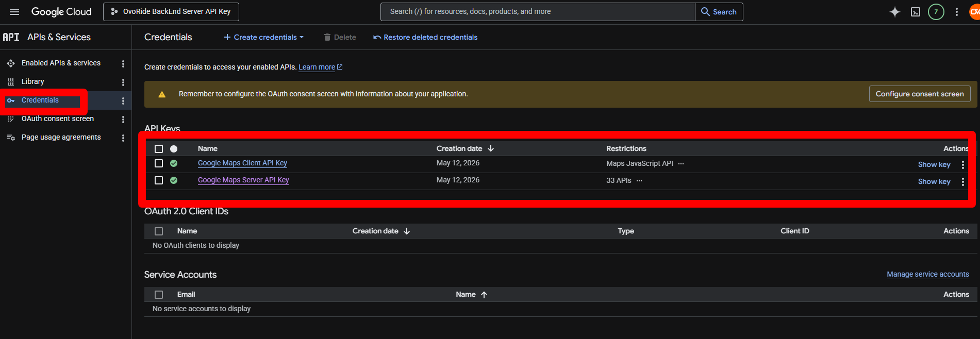980x339 pixels.
Task: Click the Delete credentials button
Action: [x=340, y=37]
